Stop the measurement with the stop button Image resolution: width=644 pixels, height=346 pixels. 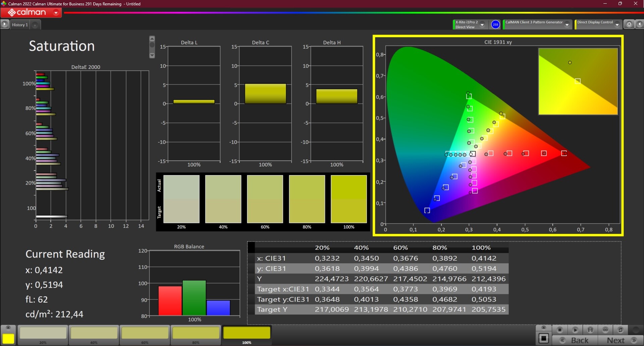click(x=559, y=330)
